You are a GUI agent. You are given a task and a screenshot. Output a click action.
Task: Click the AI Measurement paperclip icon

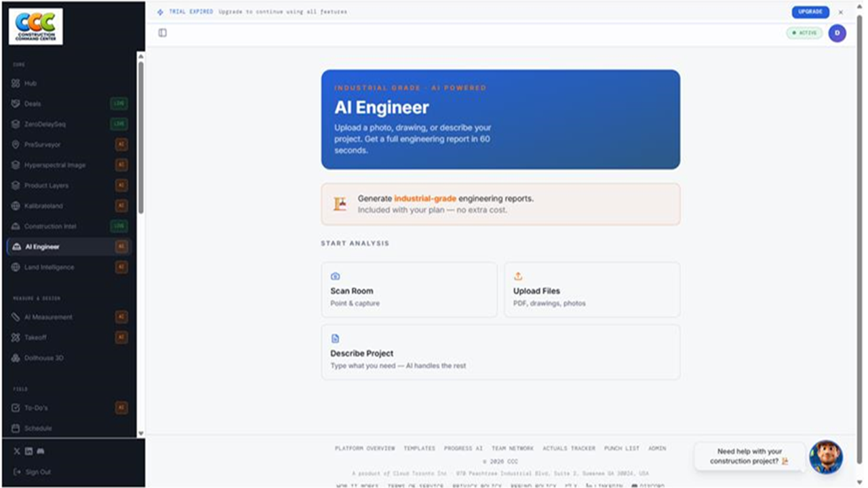(16, 317)
